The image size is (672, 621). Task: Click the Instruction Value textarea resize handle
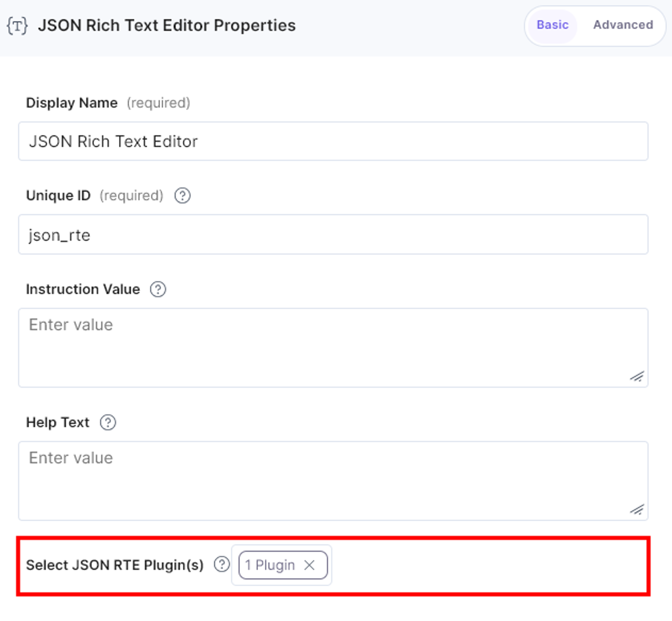click(637, 377)
